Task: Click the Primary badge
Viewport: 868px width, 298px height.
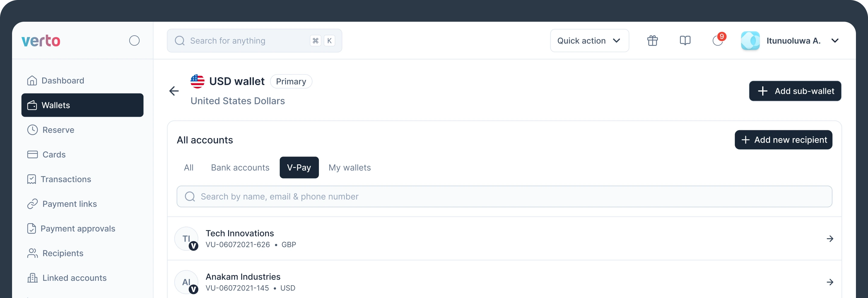Action: point(291,81)
